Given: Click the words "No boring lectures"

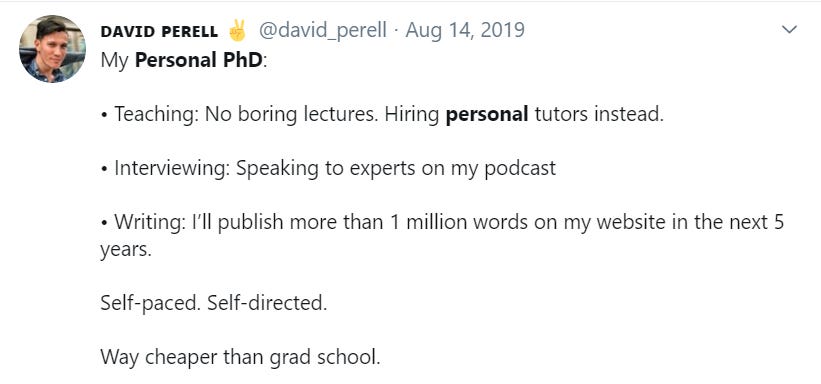Looking at the screenshot, I should pyautogui.click(x=291, y=115).
